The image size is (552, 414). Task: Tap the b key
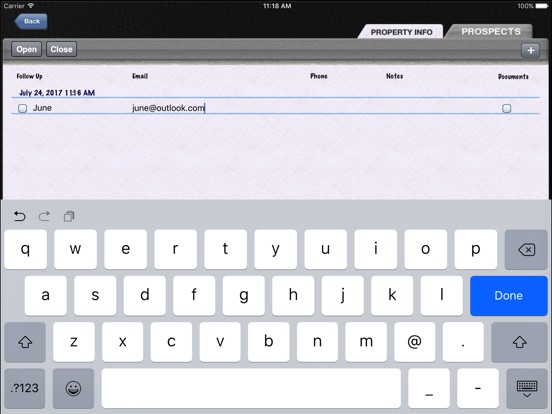[268, 342]
